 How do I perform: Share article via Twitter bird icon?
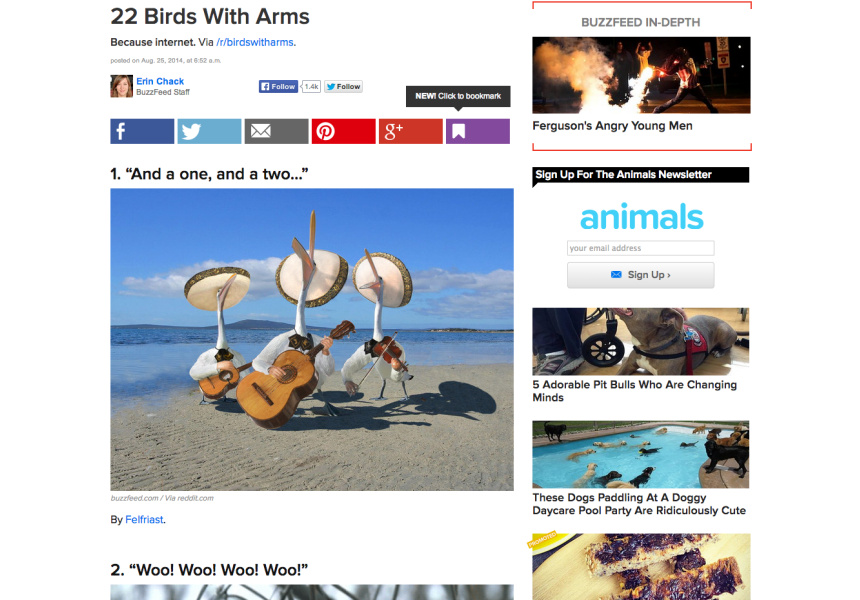[x=209, y=132]
